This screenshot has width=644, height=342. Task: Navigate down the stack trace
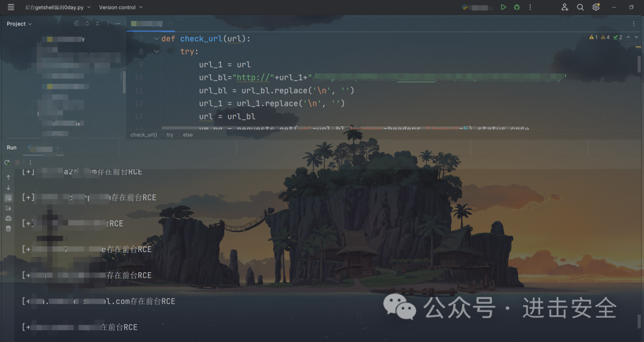tap(8, 188)
